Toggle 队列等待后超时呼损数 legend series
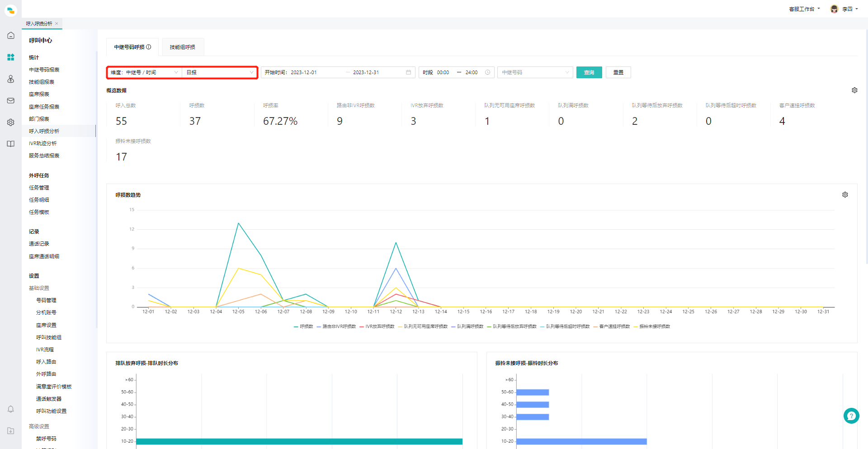 (565, 326)
